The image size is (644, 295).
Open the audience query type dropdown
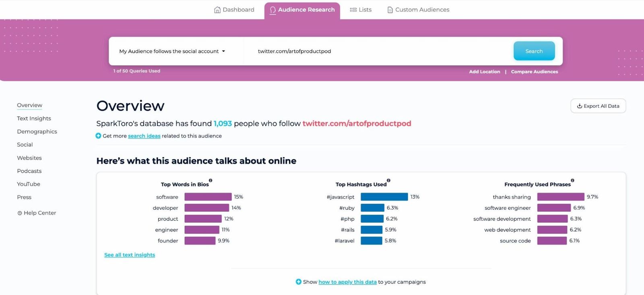172,51
